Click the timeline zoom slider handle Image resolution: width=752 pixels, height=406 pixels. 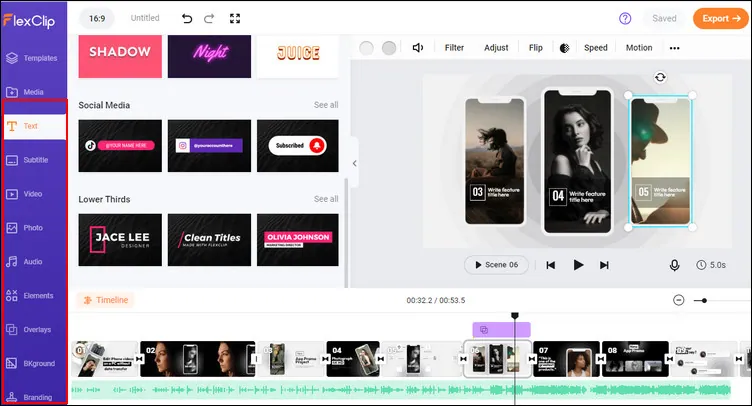tap(704, 301)
